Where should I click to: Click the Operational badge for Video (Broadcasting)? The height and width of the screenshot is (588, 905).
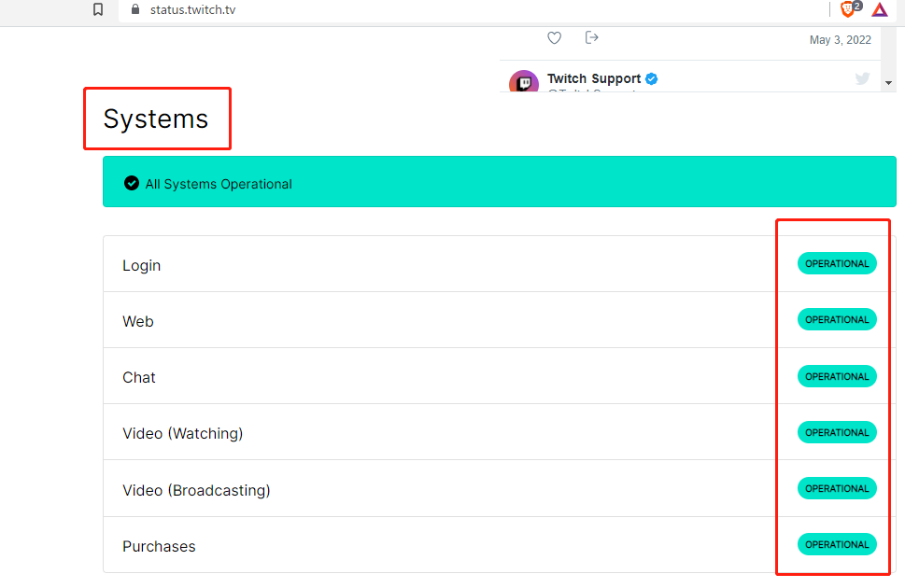click(x=837, y=488)
